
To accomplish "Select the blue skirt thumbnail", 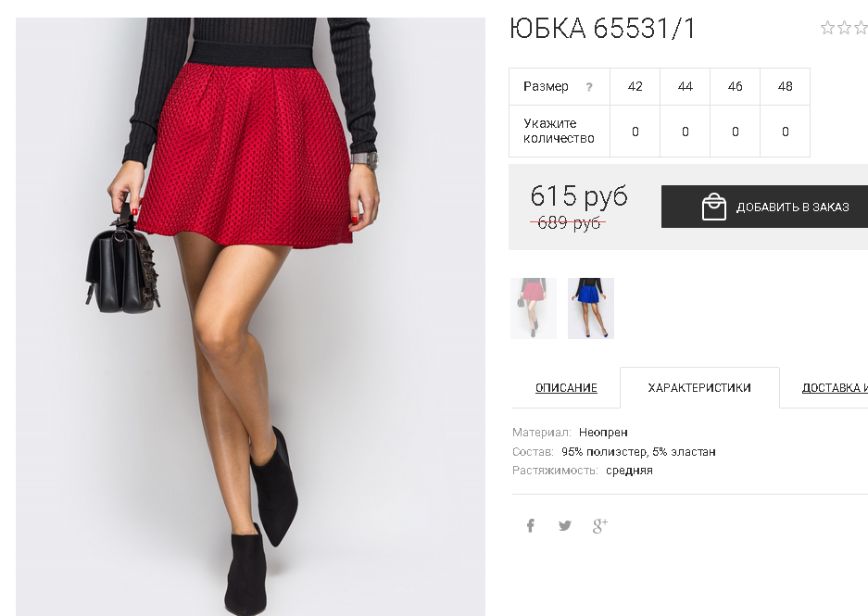I will click(x=591, y=308).
